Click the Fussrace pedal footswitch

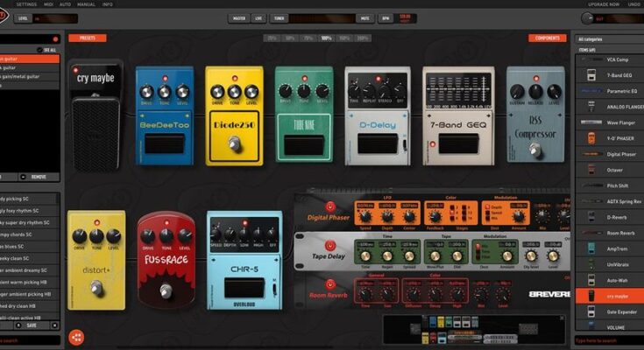pos(166,290)
